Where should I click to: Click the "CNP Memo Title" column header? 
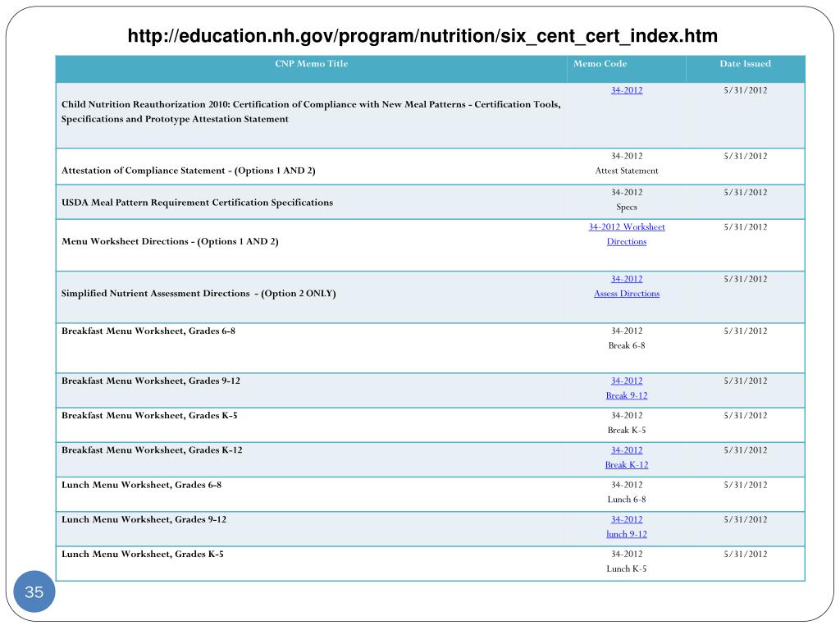(311, 64)
